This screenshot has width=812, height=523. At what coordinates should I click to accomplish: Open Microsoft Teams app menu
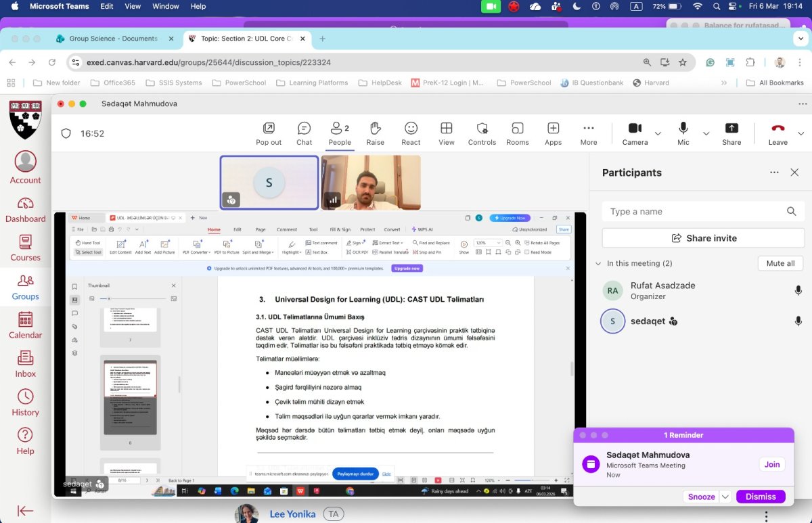pos(60,6)
